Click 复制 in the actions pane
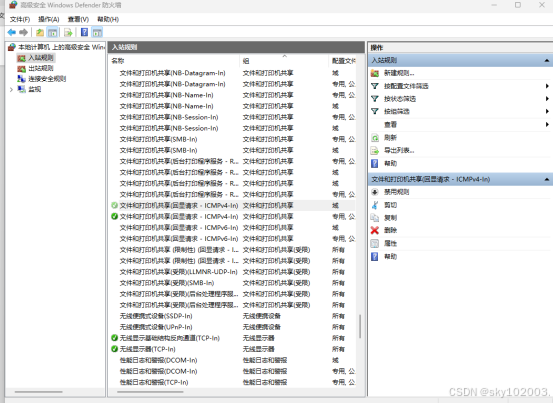The image size is (554, 403). [x=390, y=218]
